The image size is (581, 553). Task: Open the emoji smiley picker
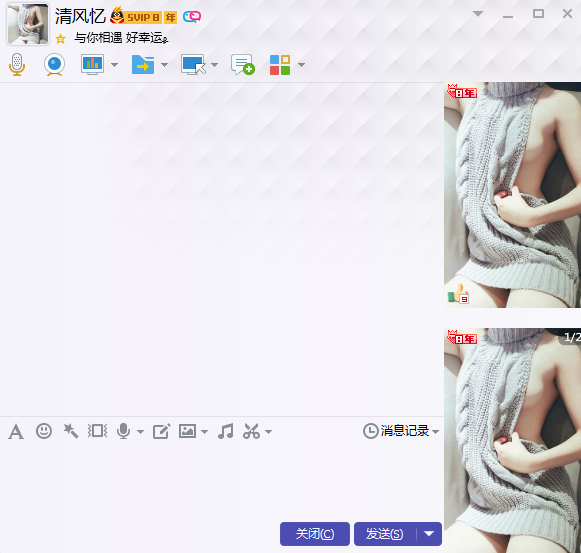pos(44,431)
